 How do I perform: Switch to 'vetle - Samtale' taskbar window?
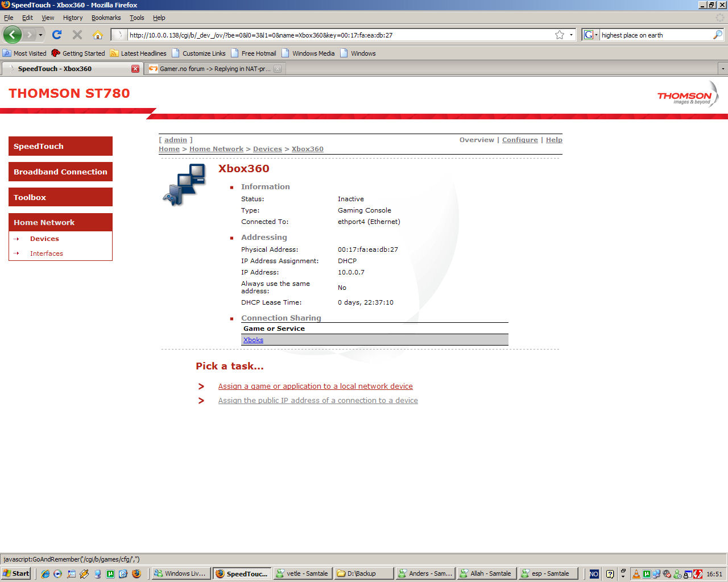click(302, 573)
